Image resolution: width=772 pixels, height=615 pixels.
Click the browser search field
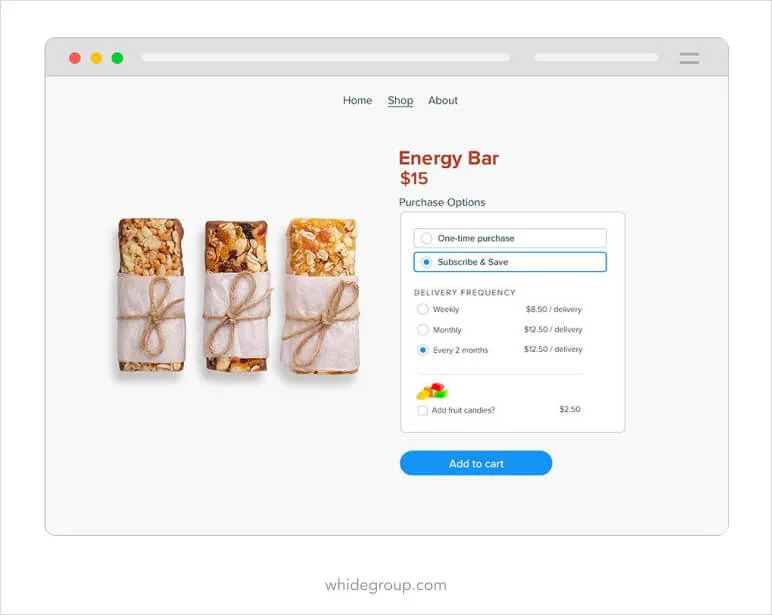[596, 58]
